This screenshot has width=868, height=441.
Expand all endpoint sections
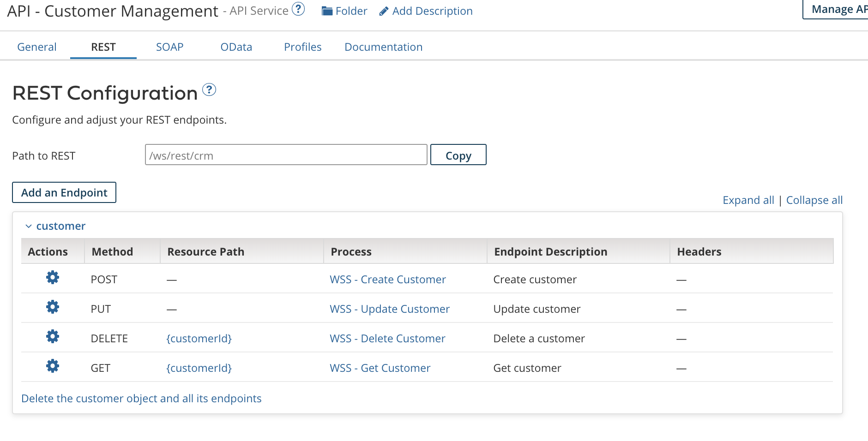pyautogui.click(x=748, y=200)
